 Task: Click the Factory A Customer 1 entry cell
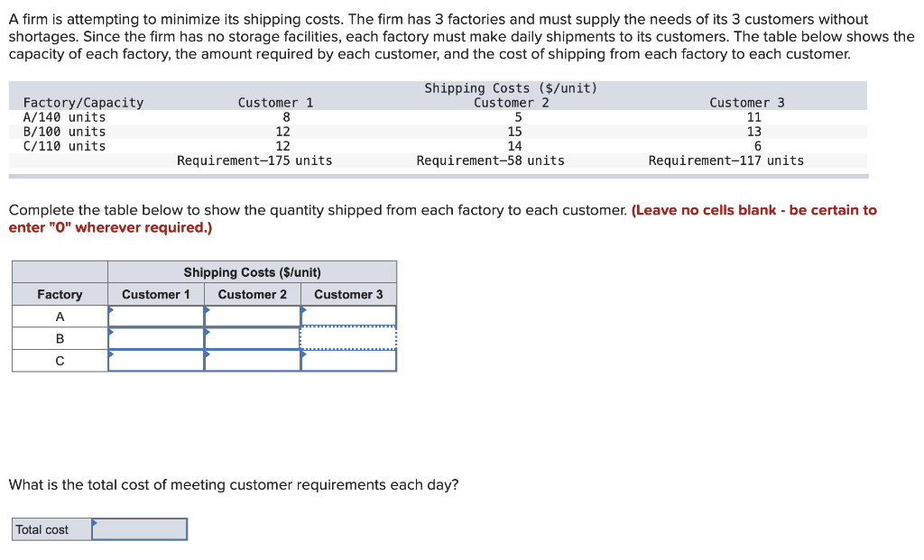(156, 316)
